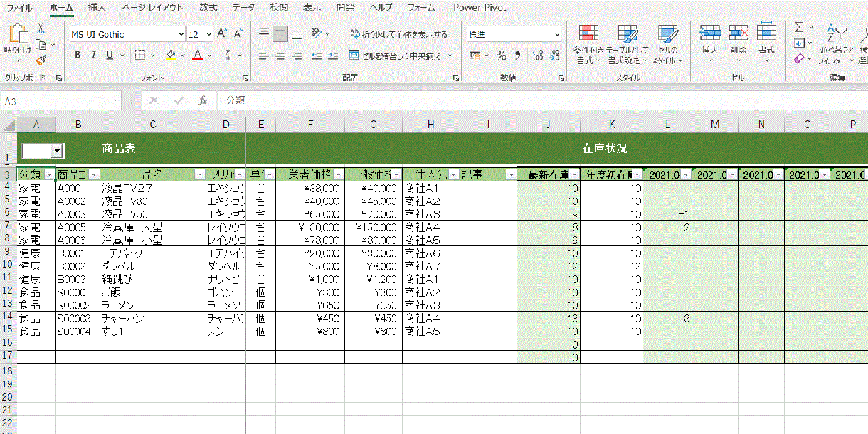The image size is (868, 434).
Task: Apply borders using the border grid icon
Action: tap(140, 55)
